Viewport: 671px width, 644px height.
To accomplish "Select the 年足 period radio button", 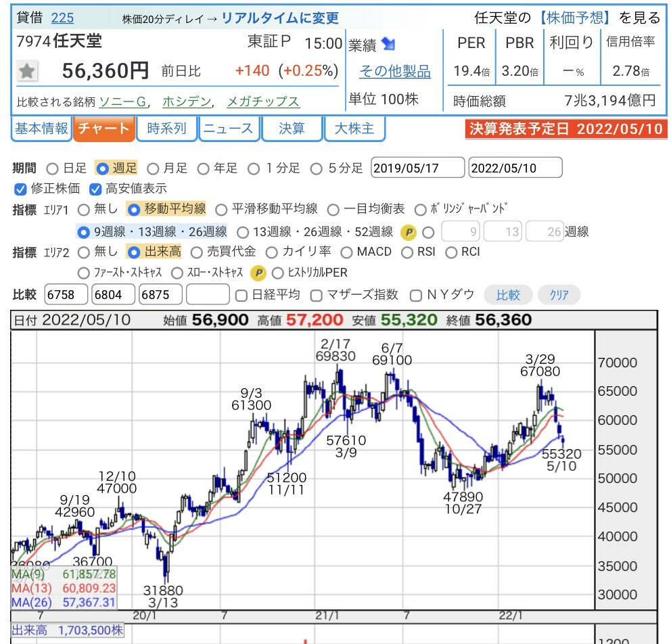I will click(x=204, y=168).
